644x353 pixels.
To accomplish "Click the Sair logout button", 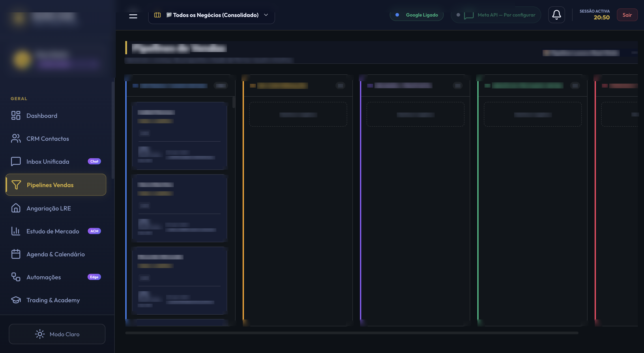I will pos(627,15).
